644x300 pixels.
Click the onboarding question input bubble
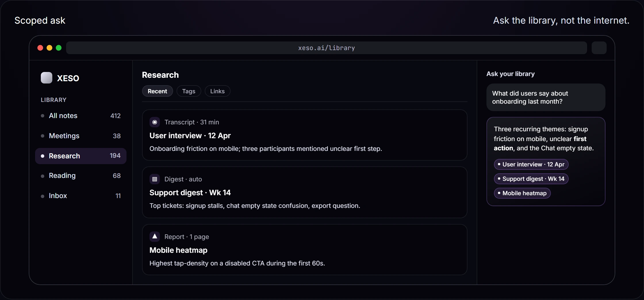point(546,97)
